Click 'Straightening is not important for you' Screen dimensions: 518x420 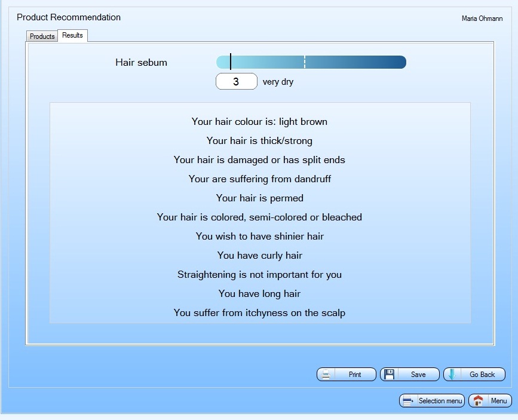(259, 275)
